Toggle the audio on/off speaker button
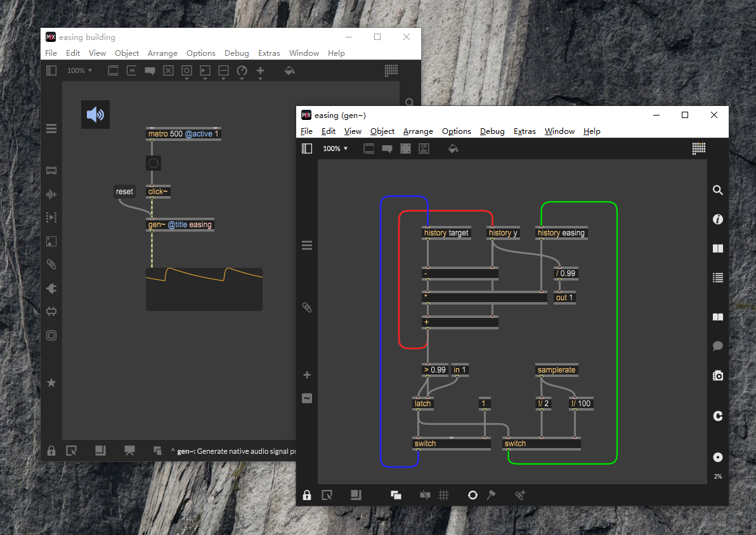The image size is (756, 535). click(x=95, y=115)
